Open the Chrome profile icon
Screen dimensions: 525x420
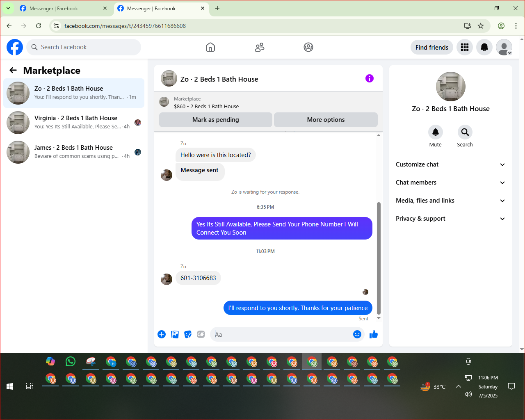(x=501, y=26)
